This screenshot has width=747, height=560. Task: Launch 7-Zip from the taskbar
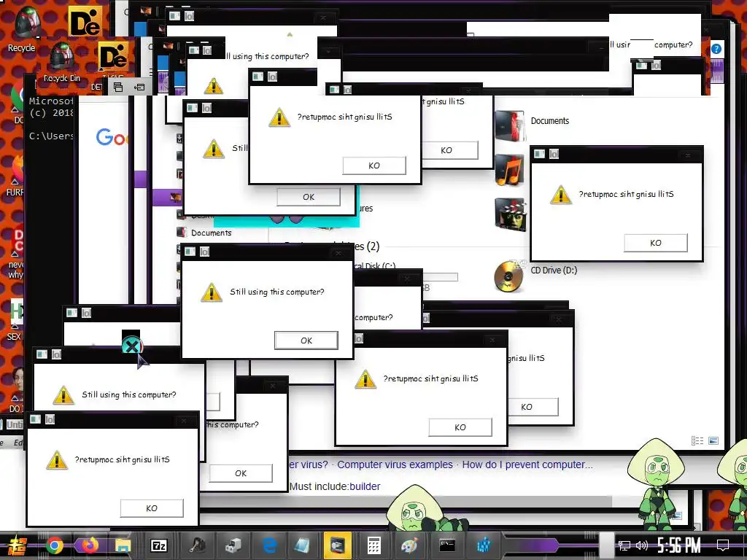point(158,545)
